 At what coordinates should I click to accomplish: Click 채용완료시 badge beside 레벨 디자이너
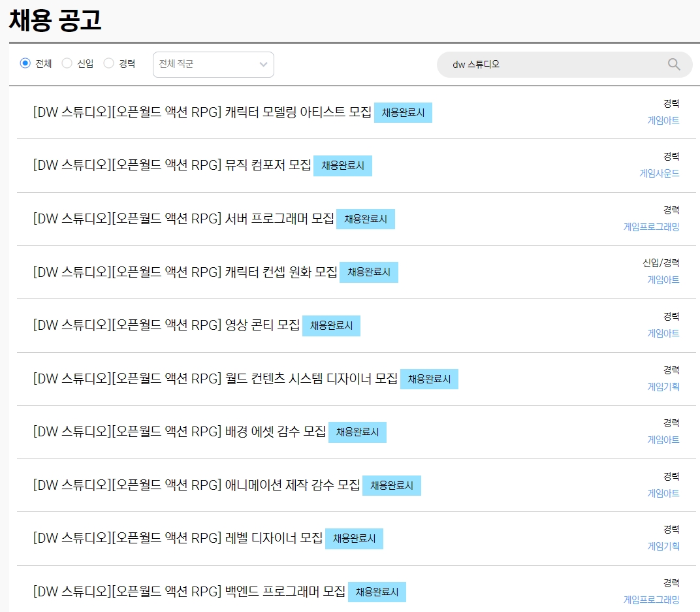coord(354,539)
